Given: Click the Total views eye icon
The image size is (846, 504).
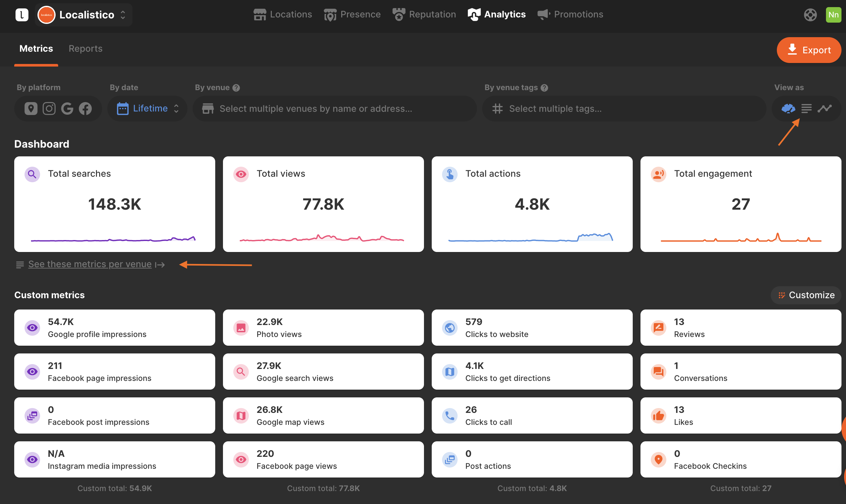Looking at the screenshot, I should click(241, 174).
